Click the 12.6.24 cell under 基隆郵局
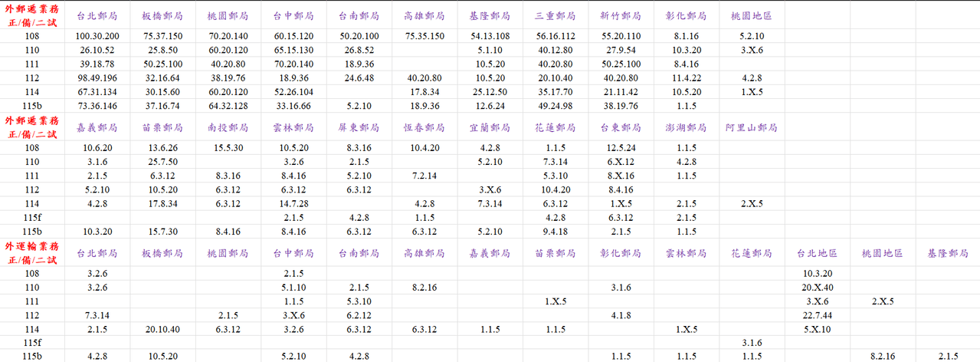Screen dimensions: 980x362 pyautogui.click(x=490, y=106)
